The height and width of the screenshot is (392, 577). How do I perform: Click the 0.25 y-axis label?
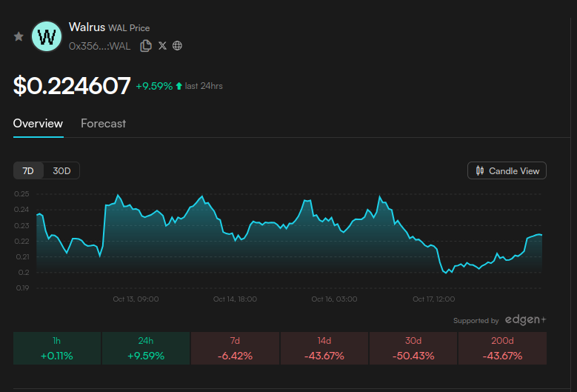21,194
